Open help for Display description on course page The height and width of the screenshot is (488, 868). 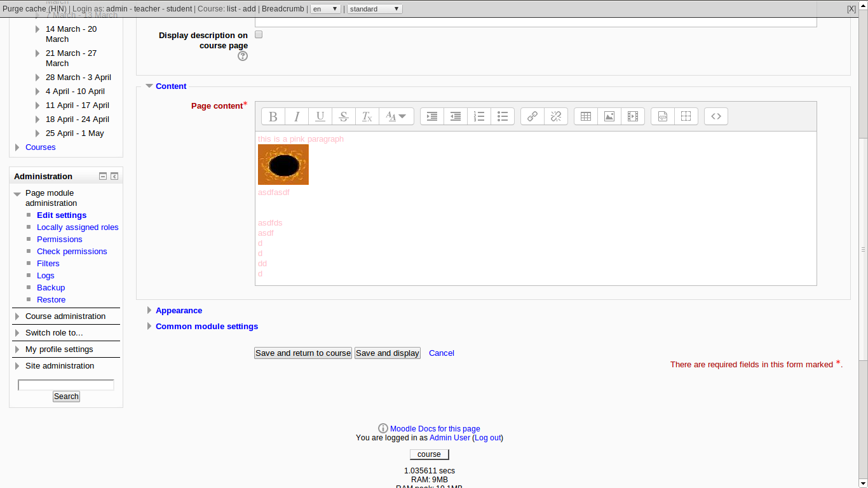click(243, 56)
